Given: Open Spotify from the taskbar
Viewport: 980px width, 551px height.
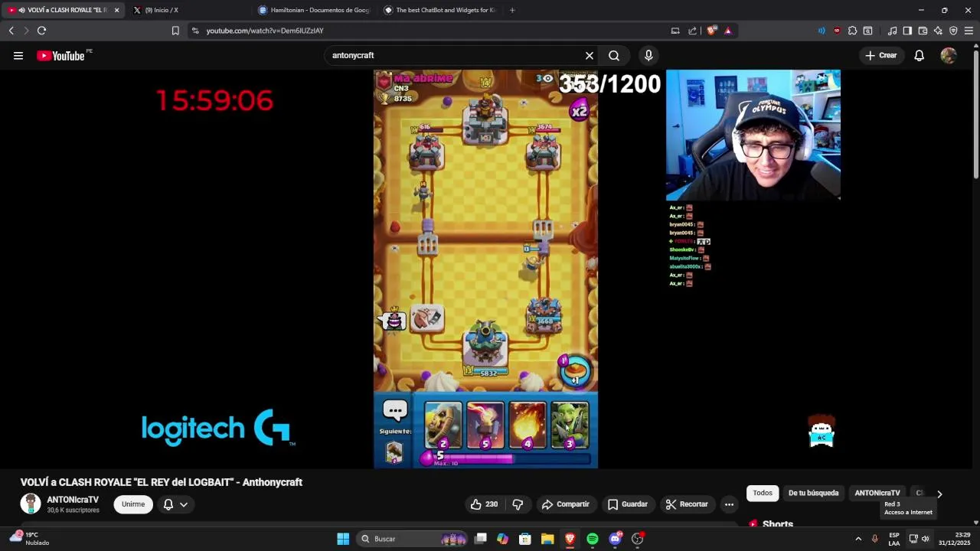Looking at the screenshot, I should tap(593, 539).
